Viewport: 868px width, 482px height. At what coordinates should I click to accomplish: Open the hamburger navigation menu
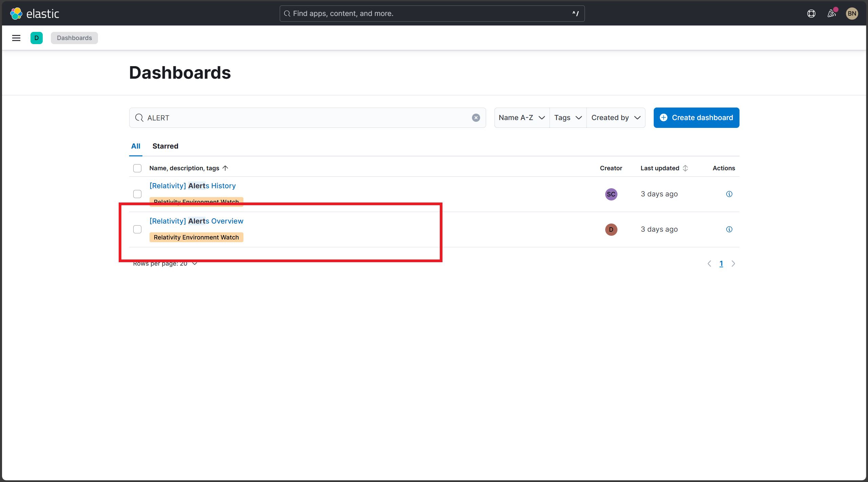[x=16, y=38]
